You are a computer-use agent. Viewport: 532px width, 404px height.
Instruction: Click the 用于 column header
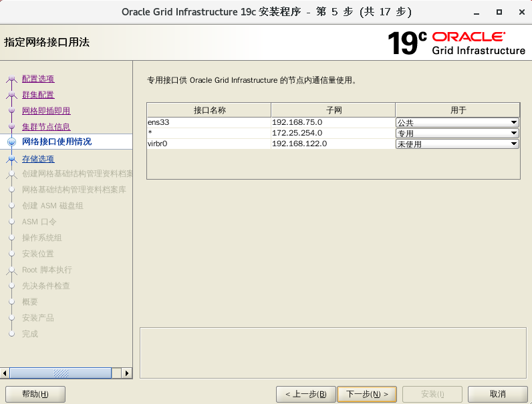[x=458, y=110]
